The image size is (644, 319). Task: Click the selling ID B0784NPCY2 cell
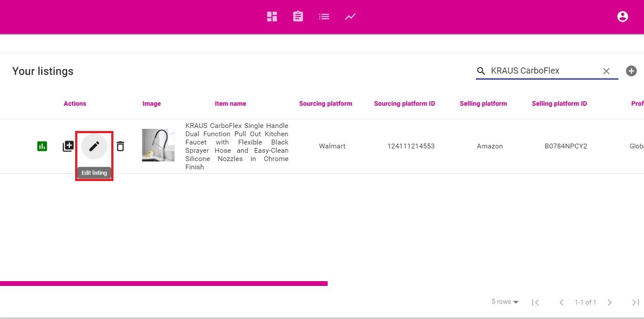pos(566,146)
